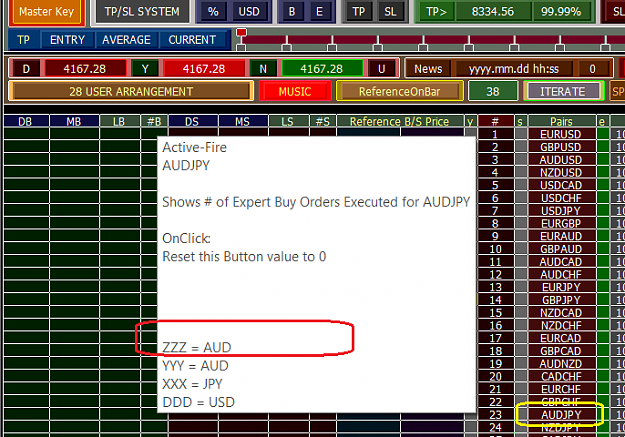The width and height of the screenshot is (625, 437).
Task: Click the 8334.56 take-profit value field
Action: (x=493, y=12)
